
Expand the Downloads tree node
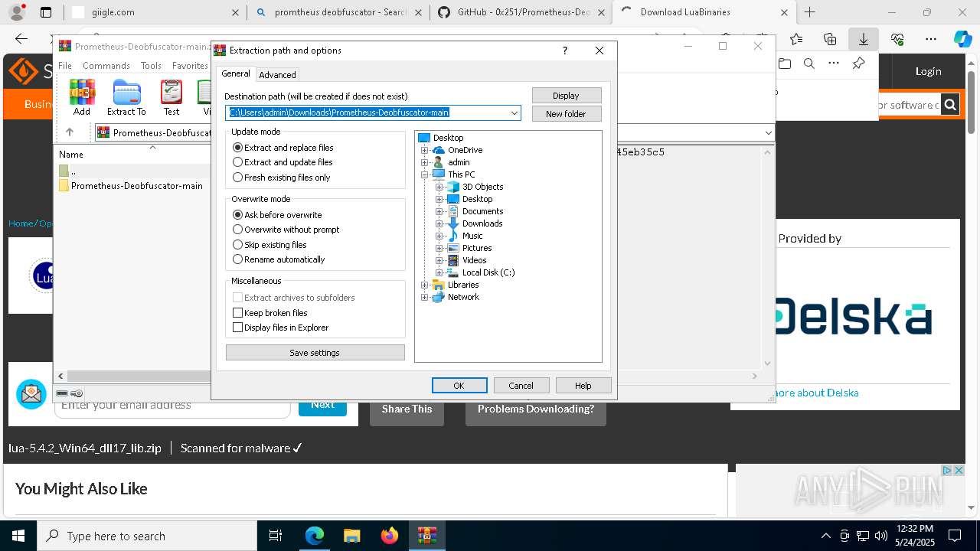point(439,223)
